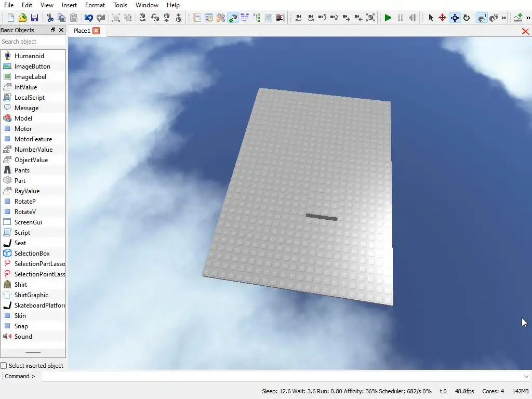Open the Properties list icon

269,18
